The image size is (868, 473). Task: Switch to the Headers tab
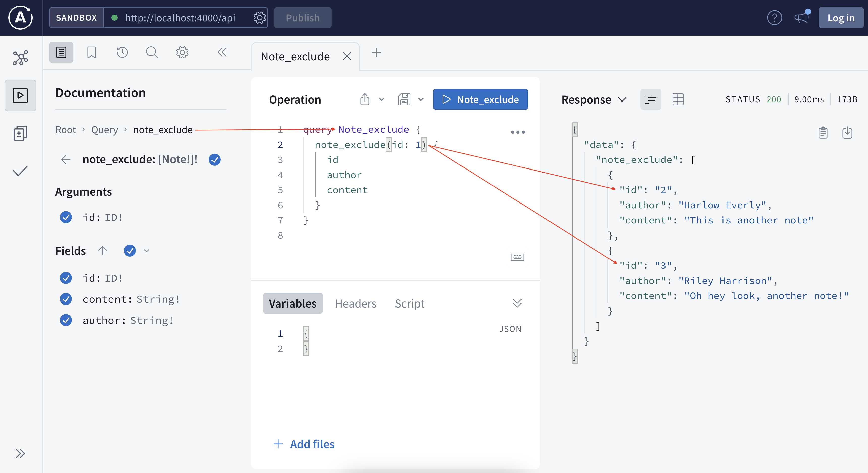point(356,303)
